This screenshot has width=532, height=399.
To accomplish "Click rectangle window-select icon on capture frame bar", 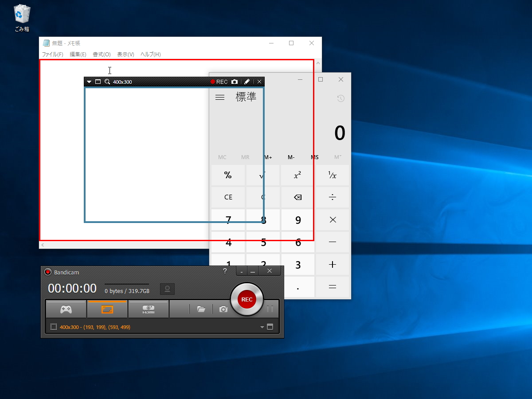I will point(98,82).
